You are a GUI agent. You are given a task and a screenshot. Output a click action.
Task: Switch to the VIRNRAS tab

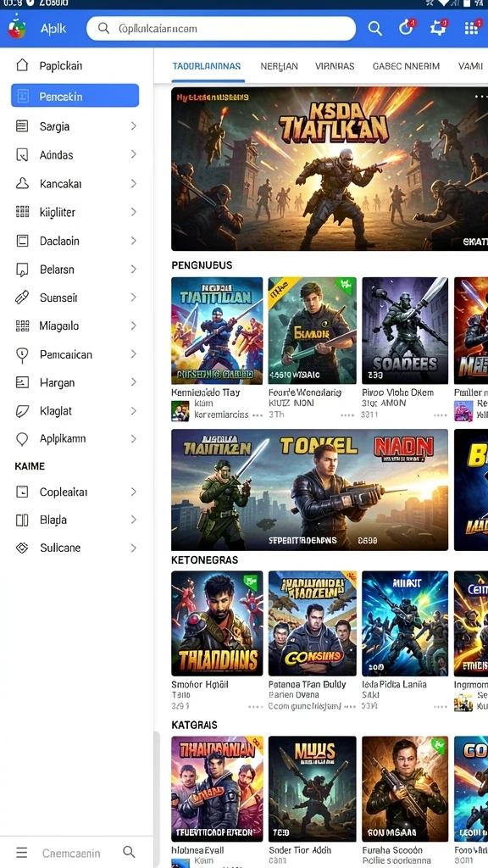pyautogui.click(x=335, y=66)
